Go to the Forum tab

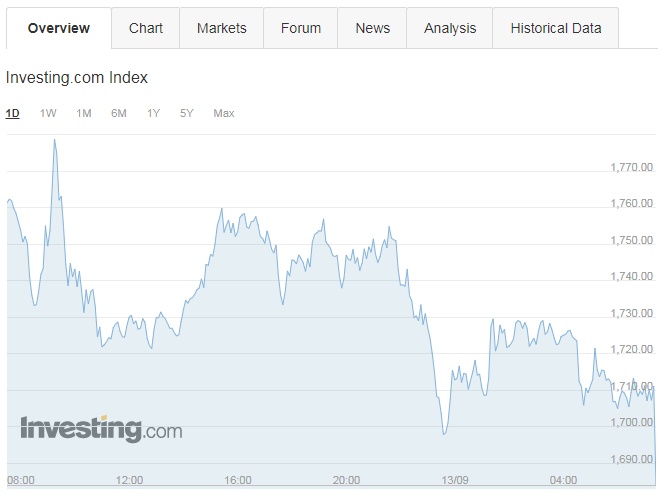(301, 28)
